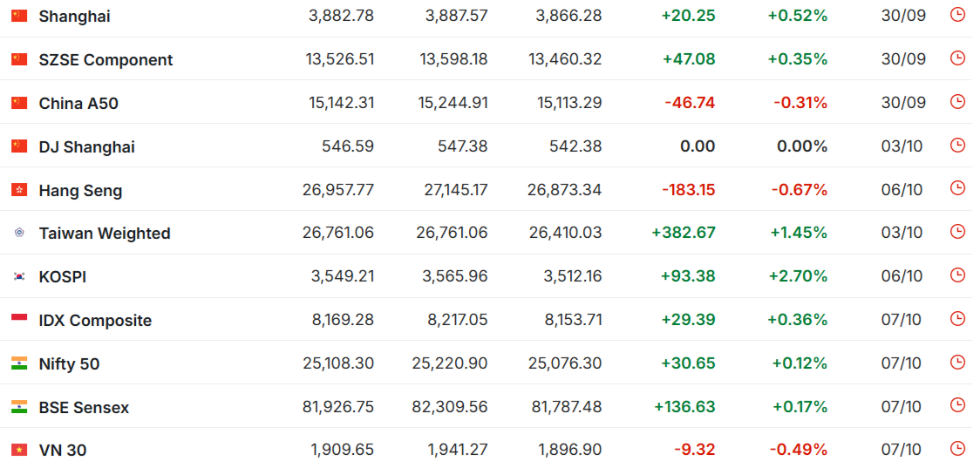Click the Vietnam flag beside VN 30

click(x=19, y=450)
